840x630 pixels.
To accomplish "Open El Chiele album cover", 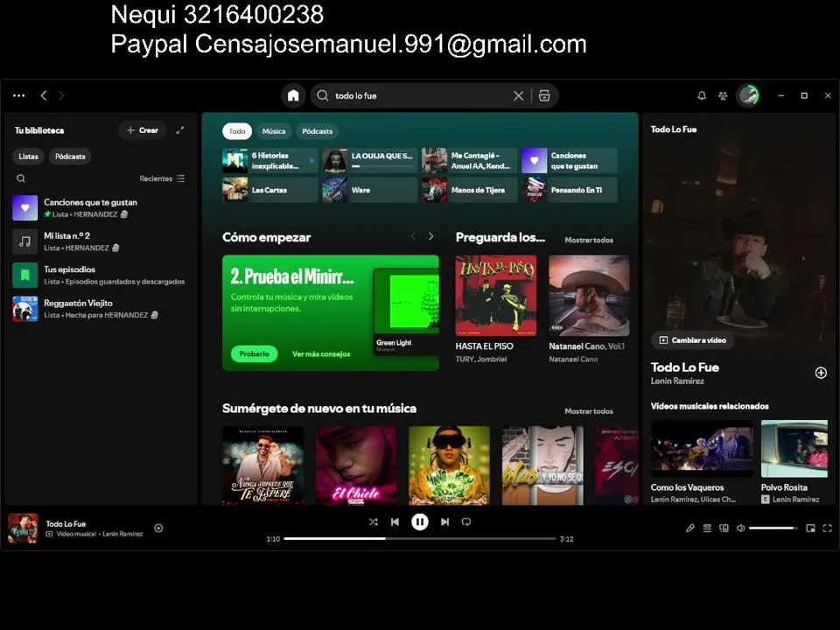I will click(x=356, y=465).
